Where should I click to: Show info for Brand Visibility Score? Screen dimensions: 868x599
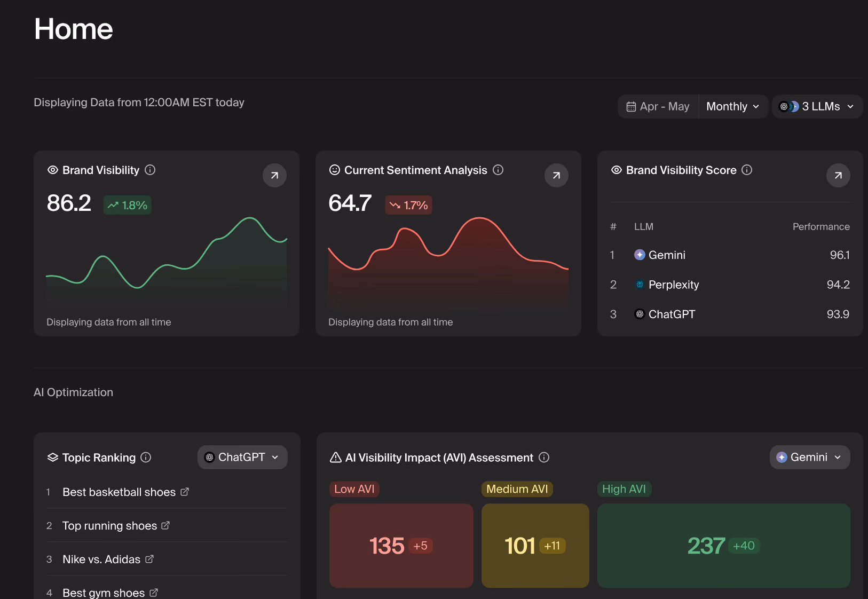747,170
